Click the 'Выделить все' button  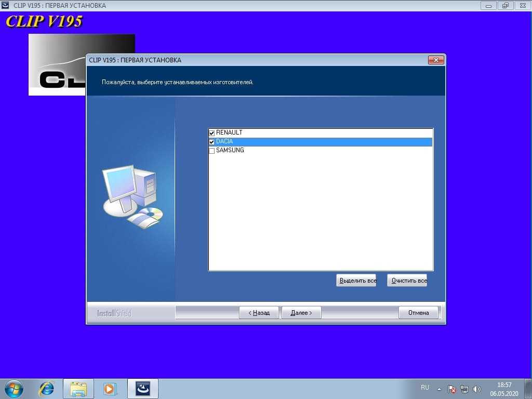pyautogui.click(x=356, y=281)
